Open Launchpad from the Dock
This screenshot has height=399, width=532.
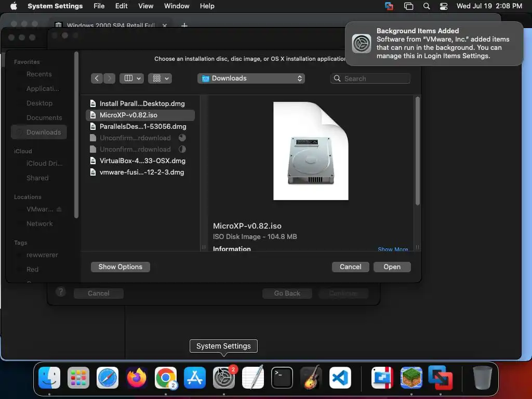78,378
